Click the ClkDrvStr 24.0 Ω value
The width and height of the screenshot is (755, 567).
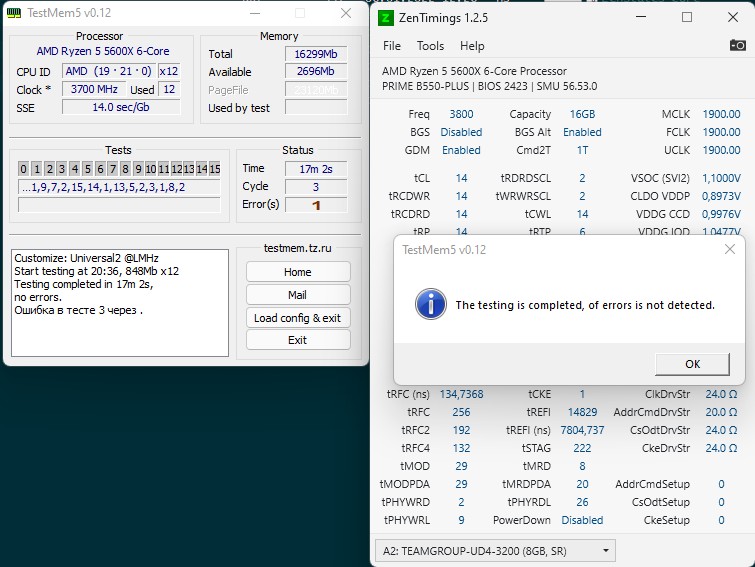point(721,394)
